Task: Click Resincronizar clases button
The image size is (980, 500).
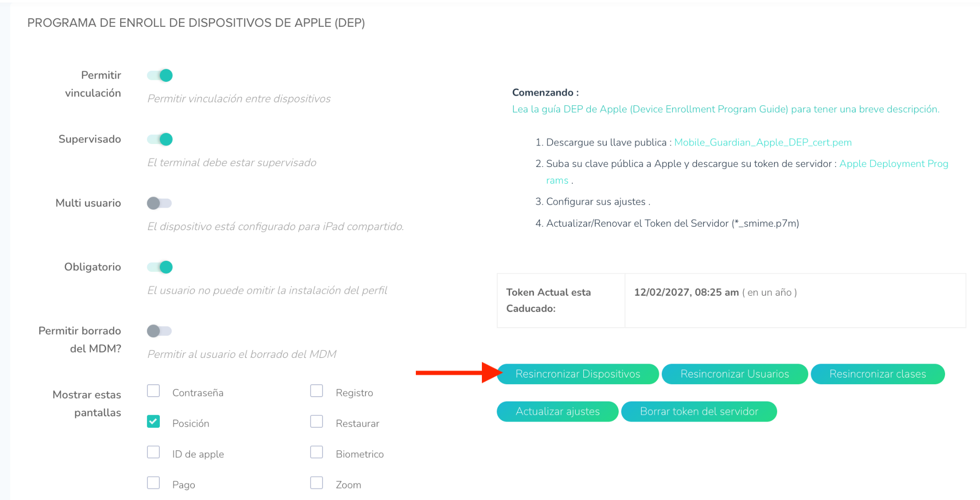Action: point(877,374)
